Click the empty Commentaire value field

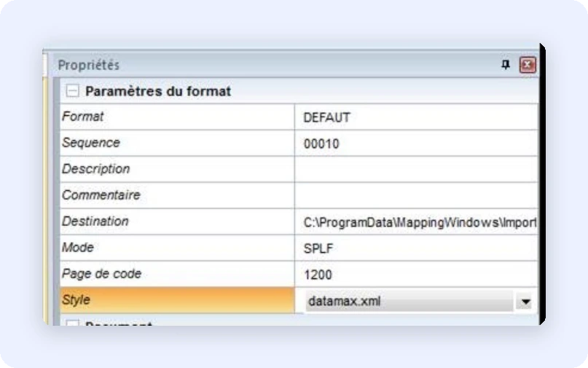click(416, 196)
